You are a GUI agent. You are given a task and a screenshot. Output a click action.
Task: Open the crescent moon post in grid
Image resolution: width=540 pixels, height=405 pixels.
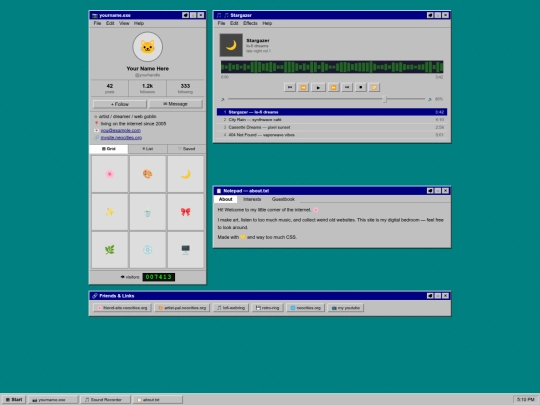[x=186, y=174]
